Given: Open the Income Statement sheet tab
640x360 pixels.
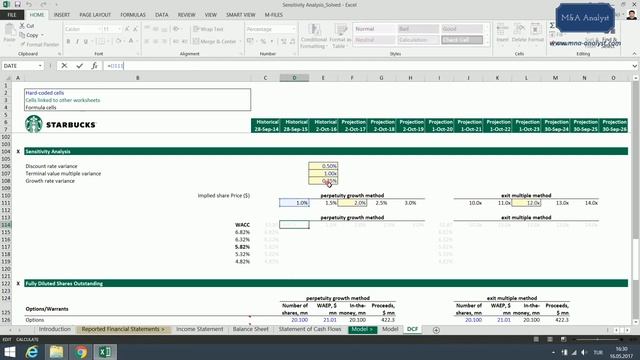Looking at the screenshot, I should (x=200, y=329).
